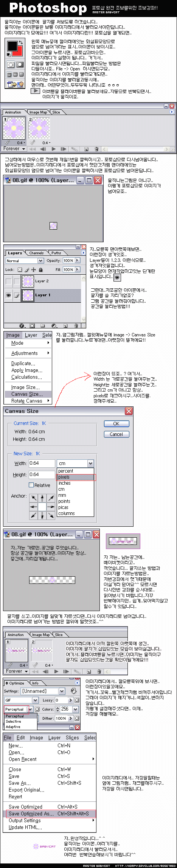The image size is (177, 868).
Task: Delete layer with Layers palette trash icon
Action: (76, 325)
